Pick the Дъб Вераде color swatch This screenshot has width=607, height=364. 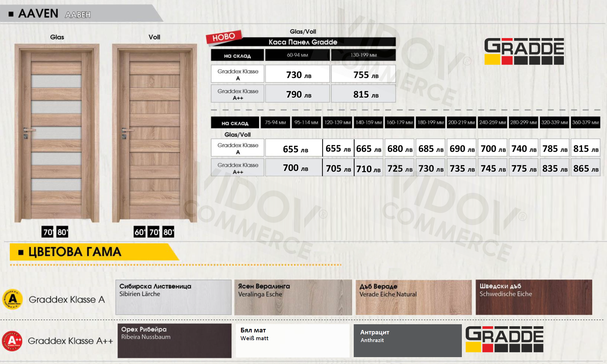(414, 297)
